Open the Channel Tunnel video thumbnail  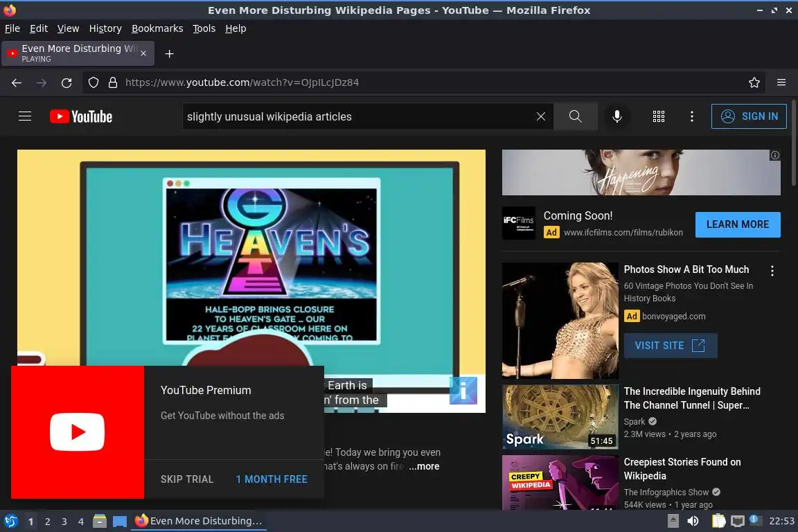(x=560, y=417)
